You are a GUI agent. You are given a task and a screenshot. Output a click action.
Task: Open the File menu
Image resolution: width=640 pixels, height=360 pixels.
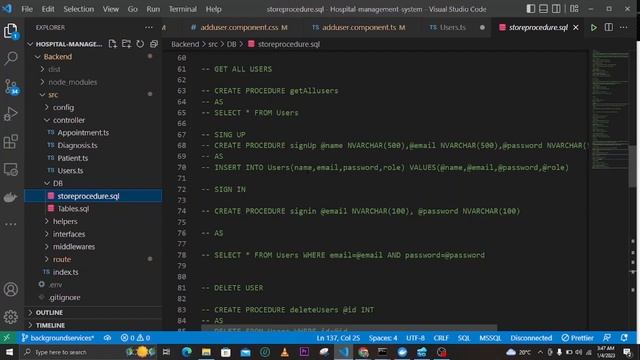[27, 9]
